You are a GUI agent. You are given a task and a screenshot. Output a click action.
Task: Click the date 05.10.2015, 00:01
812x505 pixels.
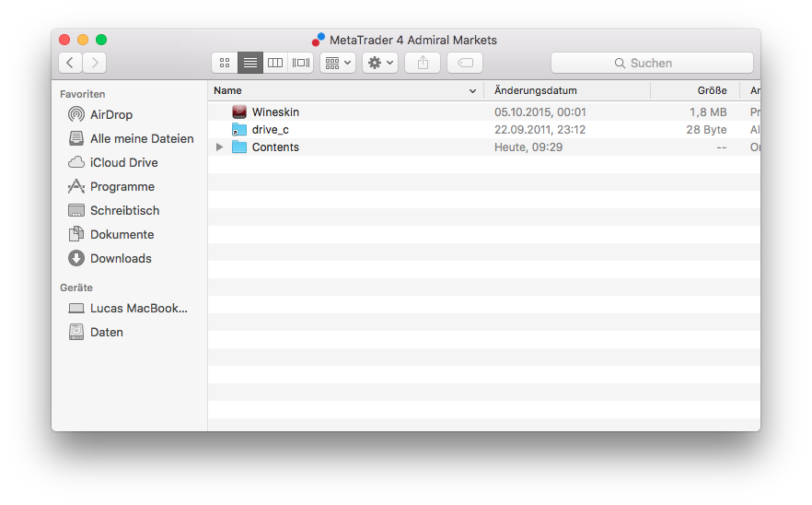[x=540, y=112]
